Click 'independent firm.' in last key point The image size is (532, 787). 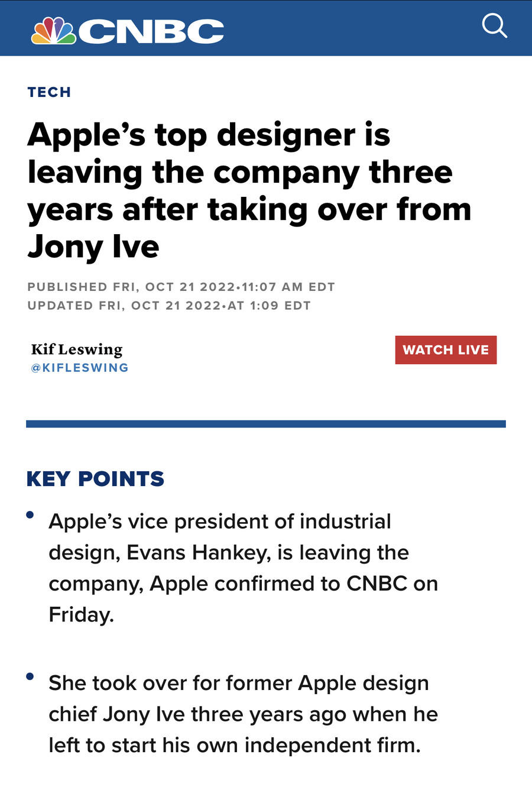(x=333, y=745)
